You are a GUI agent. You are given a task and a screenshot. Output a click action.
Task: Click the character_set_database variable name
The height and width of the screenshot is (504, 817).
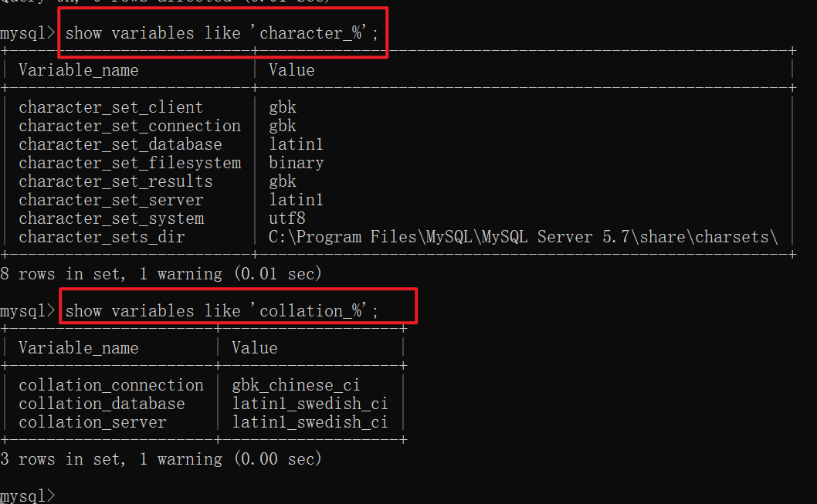click(x=120, y=144)
